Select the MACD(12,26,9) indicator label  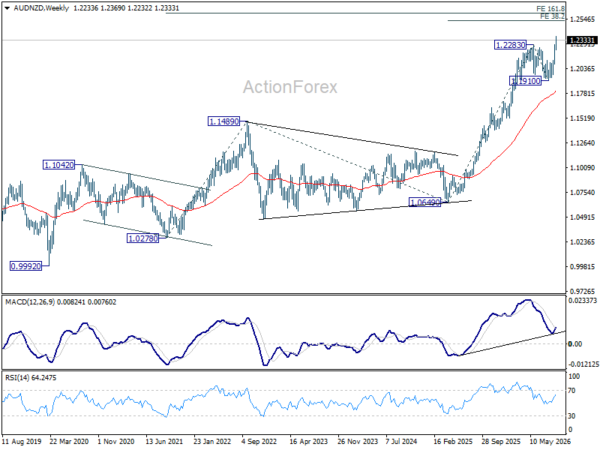click(x=30, y=302)
